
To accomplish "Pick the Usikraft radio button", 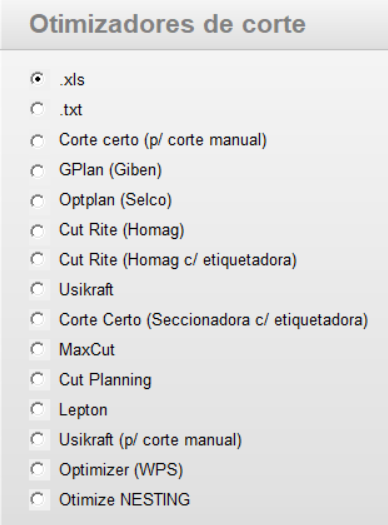I will click(37, 289).
